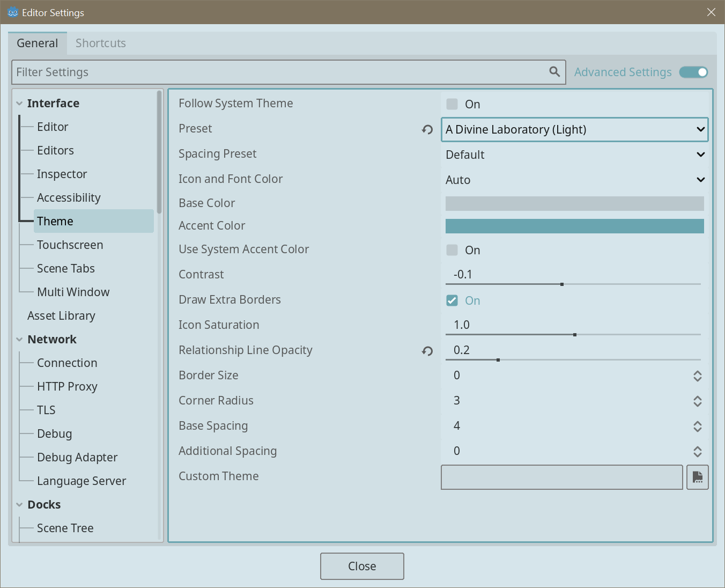Click the Advanced Settings label
The height and width of the screenshot is (588, 725).
tap(623, 72)
